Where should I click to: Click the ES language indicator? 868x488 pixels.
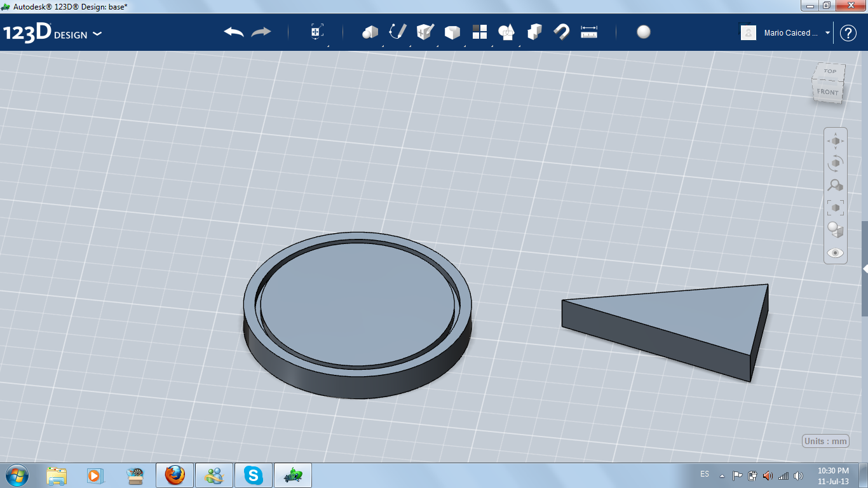pyautogui.click(x=705, y=475)
